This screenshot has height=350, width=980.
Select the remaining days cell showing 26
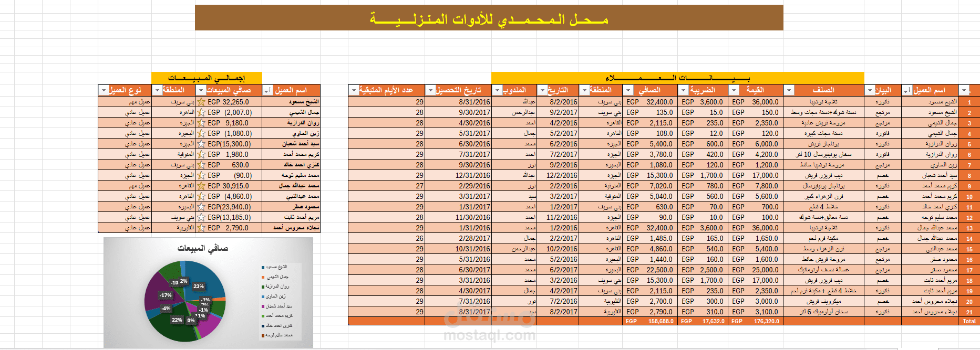(386, 238)
